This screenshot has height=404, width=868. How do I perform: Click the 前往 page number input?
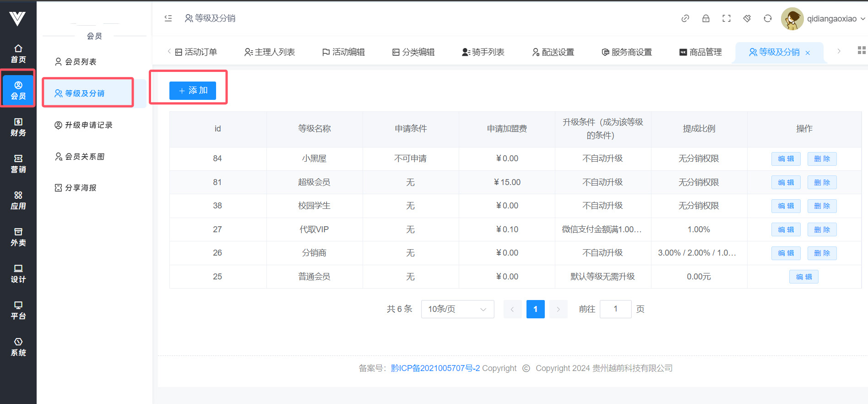coord(615,309)
